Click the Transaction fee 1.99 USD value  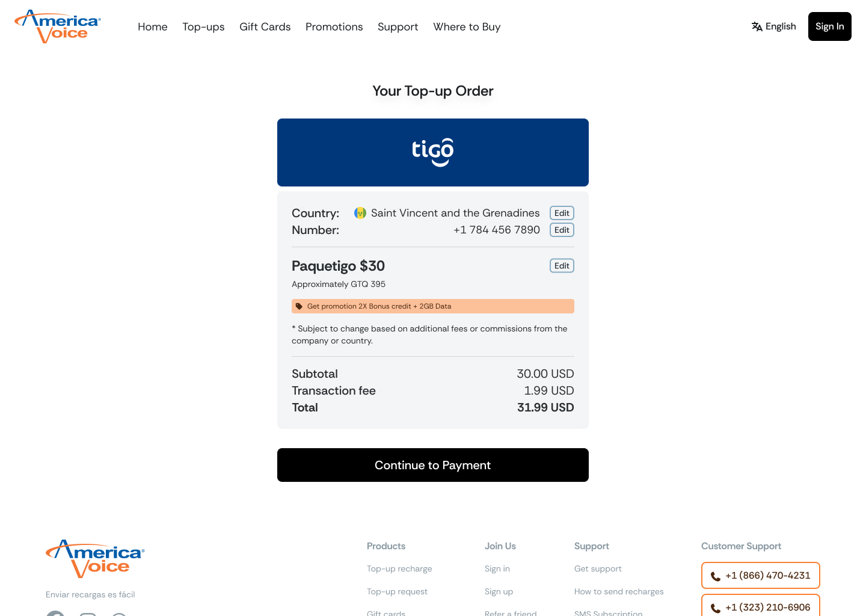[x=549, y=390]
